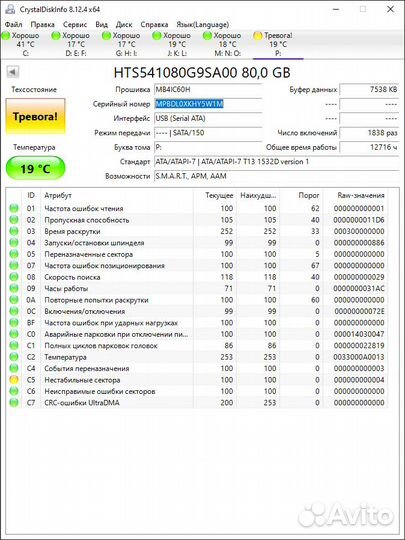Click status icon for CRC-ошибки UltraDMA

[x=14, y=403]
